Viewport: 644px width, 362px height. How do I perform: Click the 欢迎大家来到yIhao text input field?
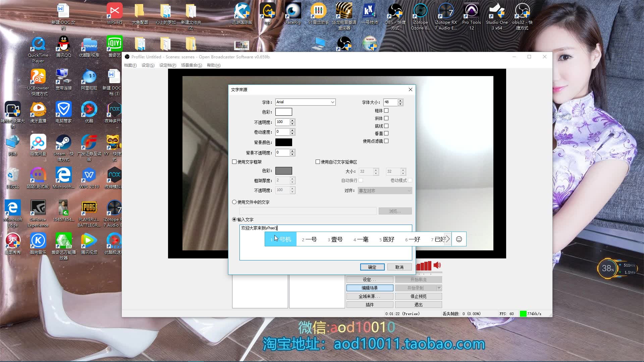[326, 228]
